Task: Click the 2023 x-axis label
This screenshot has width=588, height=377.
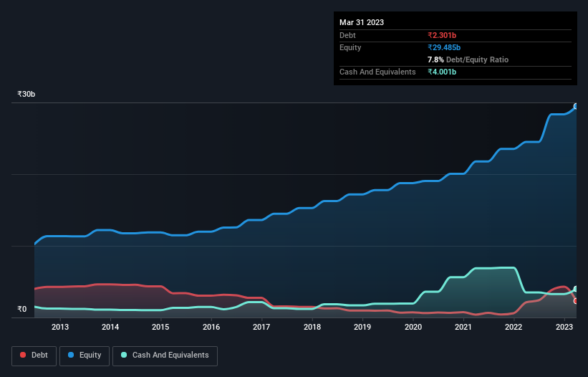Action: (564, 327)
